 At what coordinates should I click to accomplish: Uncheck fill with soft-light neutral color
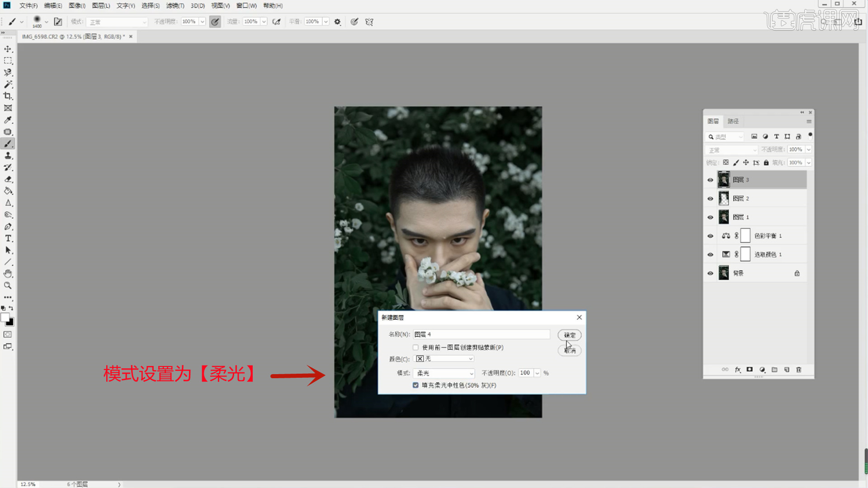click(x=415, y=385)
